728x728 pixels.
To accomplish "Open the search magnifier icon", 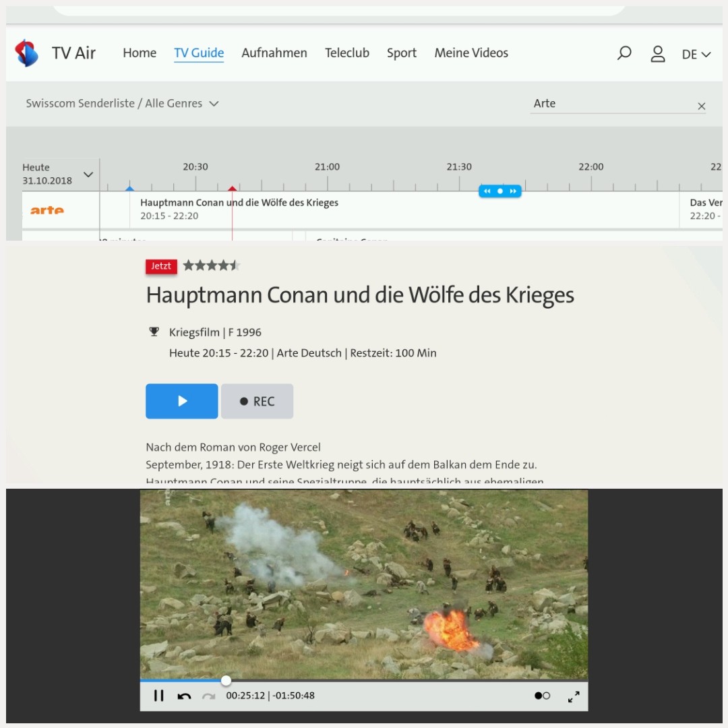I will pos(624,53).
